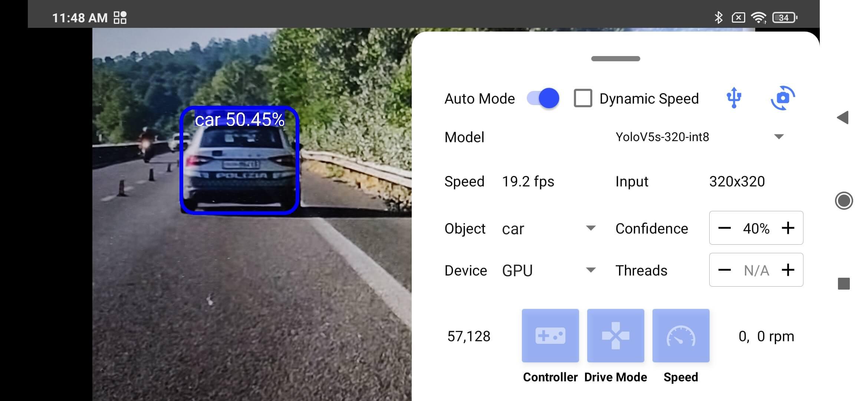Expand the Device GPU dropdown
This screenshot has width=868, height=401.
pyautogui.click(x=591, y=271)
